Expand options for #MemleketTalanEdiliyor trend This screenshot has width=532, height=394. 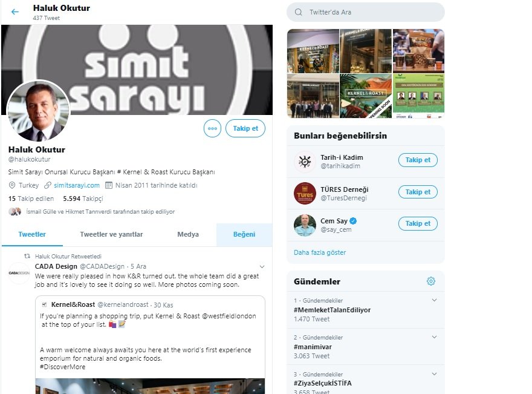point(434,300)
